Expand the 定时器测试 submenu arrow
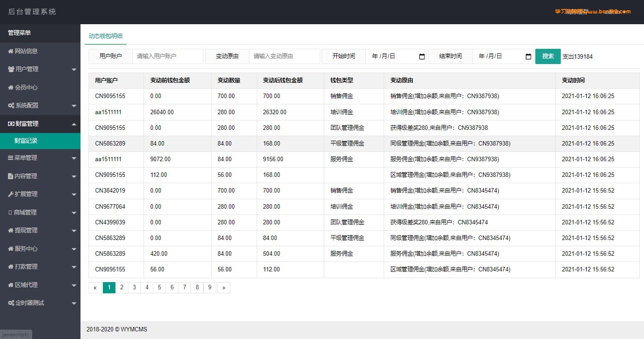This screenshot has height=339, width=644. coord(74,303)
